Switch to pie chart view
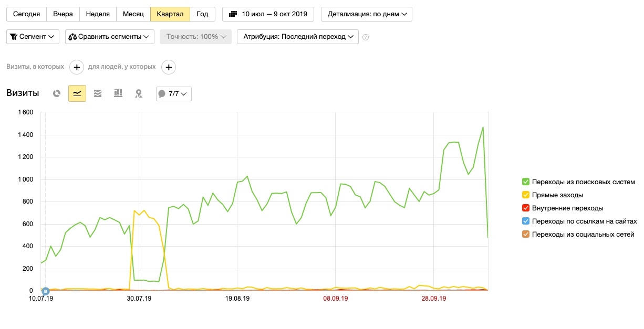Image resolution: width=644 pixels, height=329 pixels. tap(57, 93)
